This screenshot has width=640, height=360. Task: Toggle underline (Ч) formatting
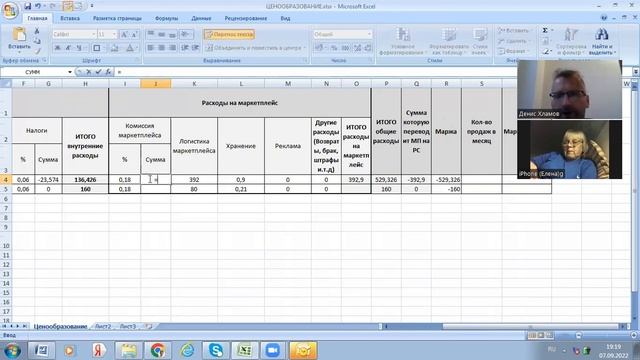tap(79, 48)
